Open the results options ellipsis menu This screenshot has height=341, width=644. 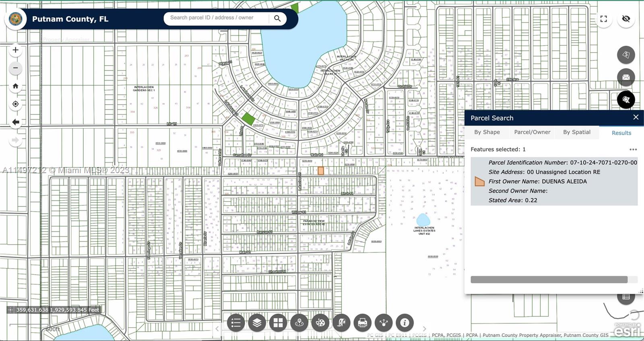click(x=633, y=149)
